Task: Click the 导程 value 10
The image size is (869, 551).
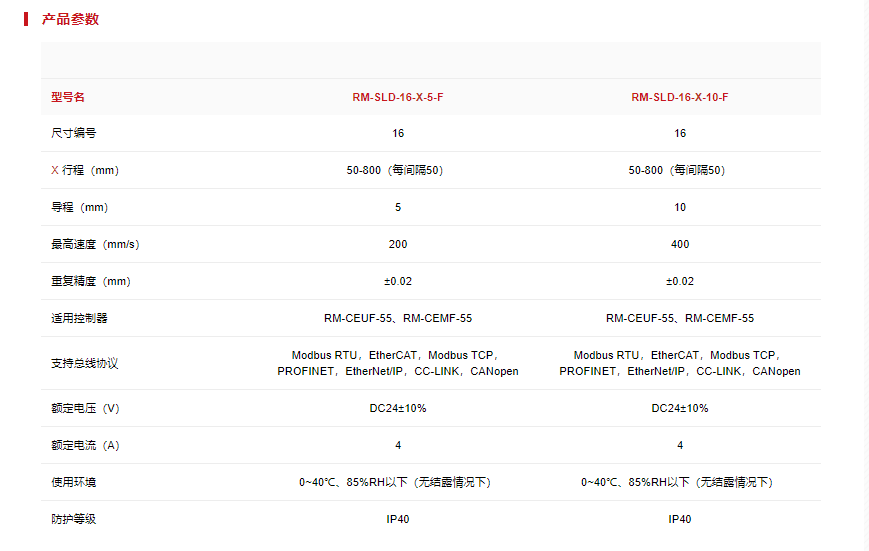Action: (x=680, y=207)
